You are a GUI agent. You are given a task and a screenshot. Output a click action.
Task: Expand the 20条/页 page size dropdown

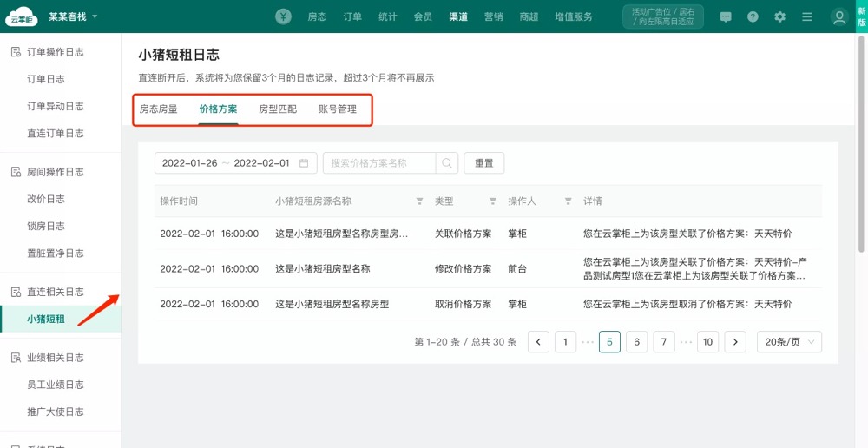coord(789,342)
